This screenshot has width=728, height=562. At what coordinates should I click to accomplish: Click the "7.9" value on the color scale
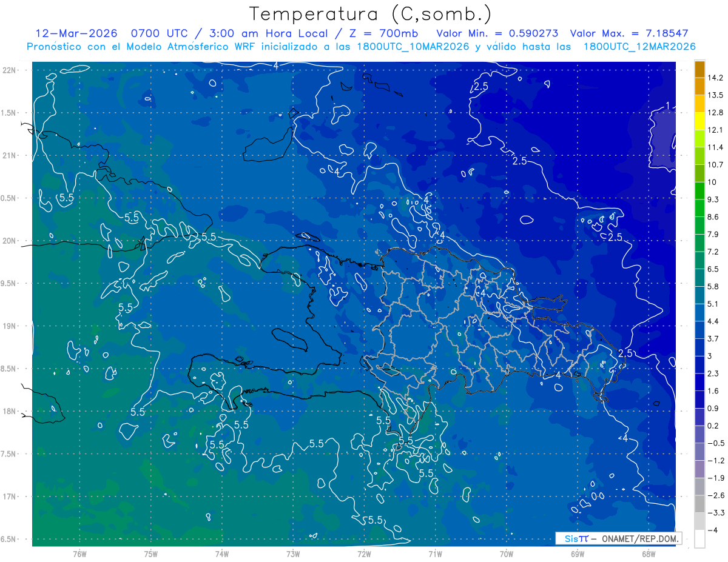click(714, 235)
